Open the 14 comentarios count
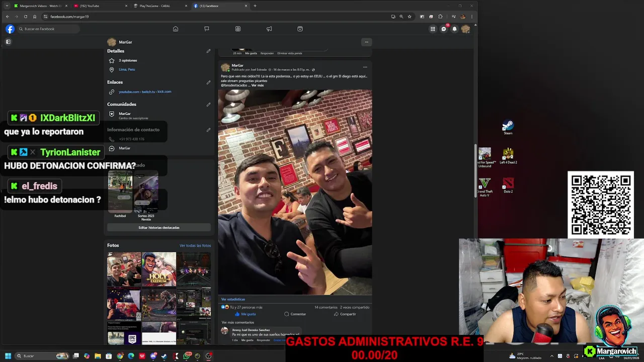Screen dimensions: 644x362 point(326,307)
